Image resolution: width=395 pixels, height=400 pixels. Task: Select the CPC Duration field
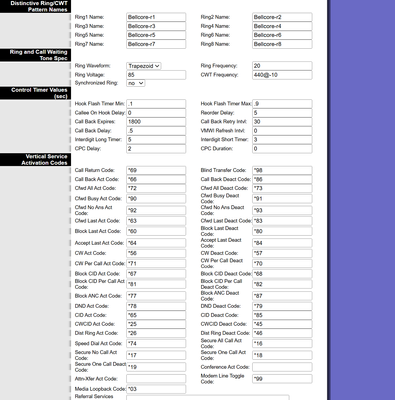pos(282,149)
